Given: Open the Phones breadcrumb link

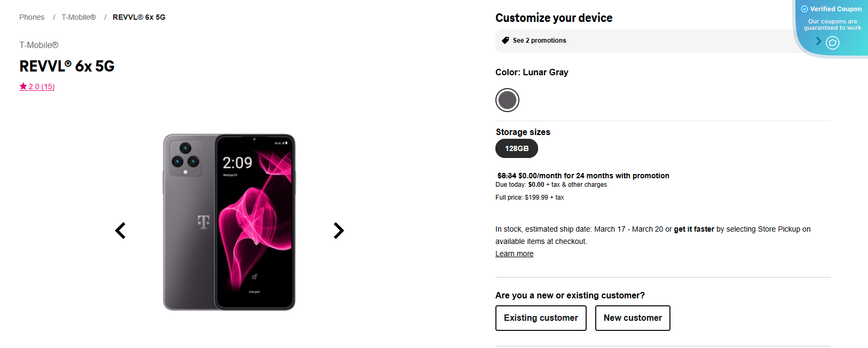Looking at the screenshot, I should tap(31, 17).
